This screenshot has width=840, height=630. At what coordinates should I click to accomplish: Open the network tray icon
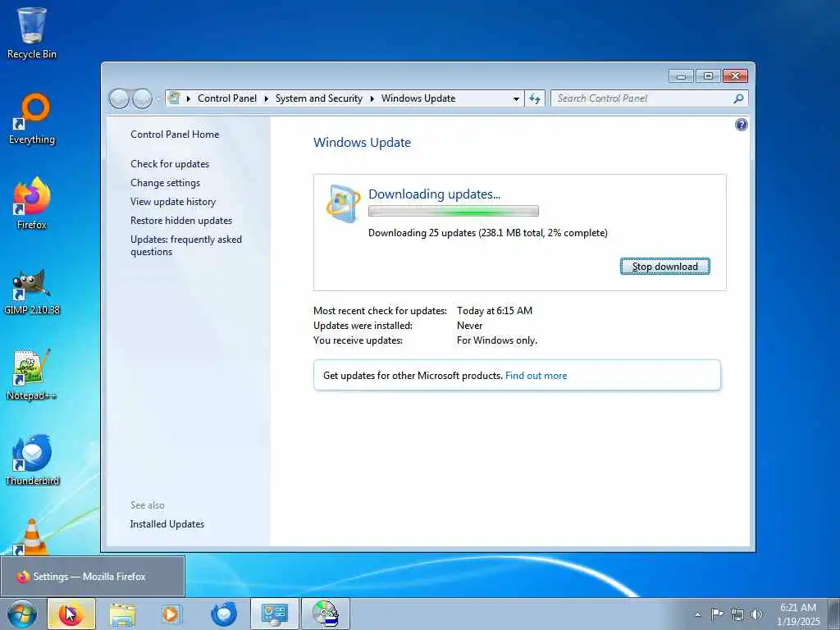[x=737, y=614]
